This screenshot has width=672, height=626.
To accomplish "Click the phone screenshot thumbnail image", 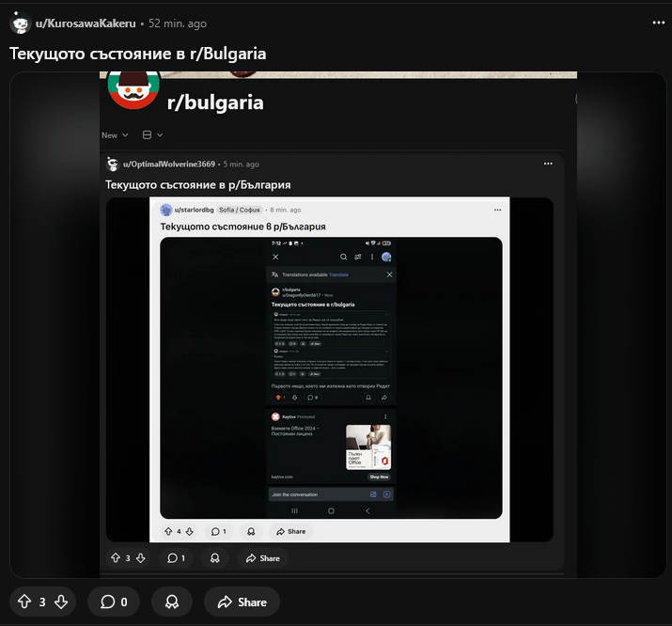I will click(x=331, y=376).
